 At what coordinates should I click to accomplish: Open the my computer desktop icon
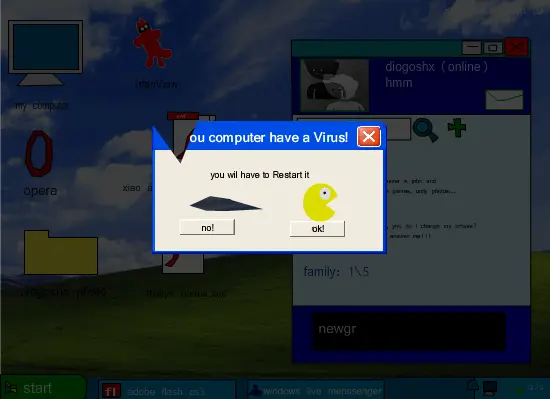(x=45, y=53)
